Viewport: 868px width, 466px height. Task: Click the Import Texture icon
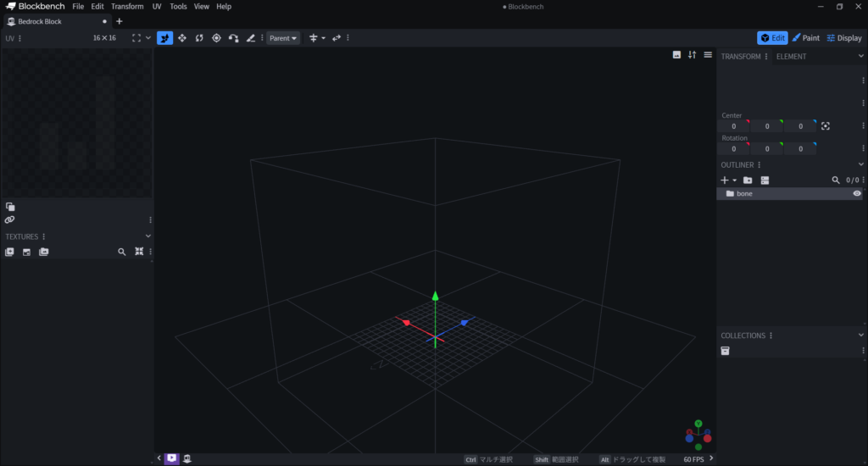click(x=9, y=252)
